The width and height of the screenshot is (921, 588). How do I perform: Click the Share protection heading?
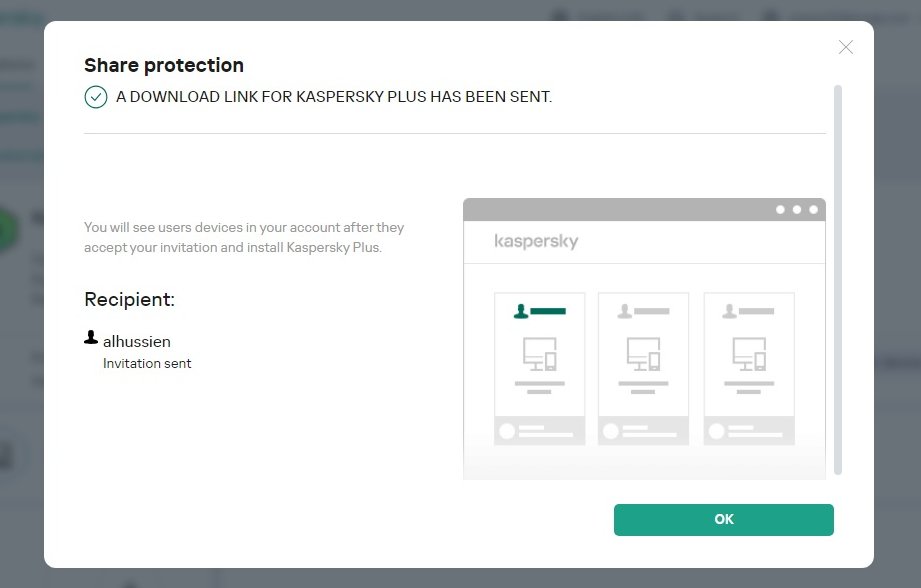164,65
